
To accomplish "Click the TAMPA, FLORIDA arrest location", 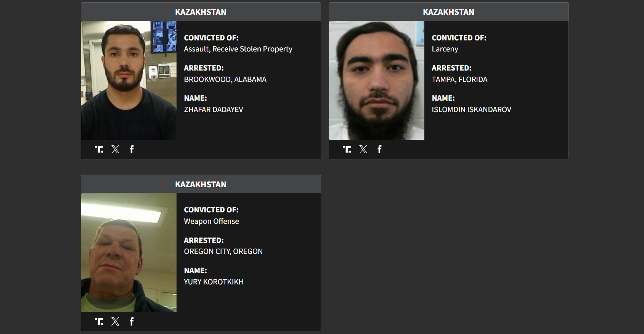I will pos(459,80).
